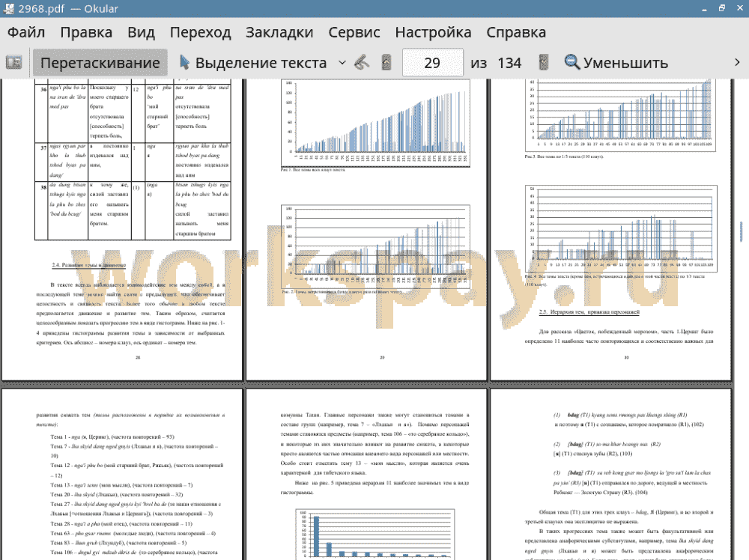Go to next page icon
The image size is (749, 560).
[x=543, y=63]
